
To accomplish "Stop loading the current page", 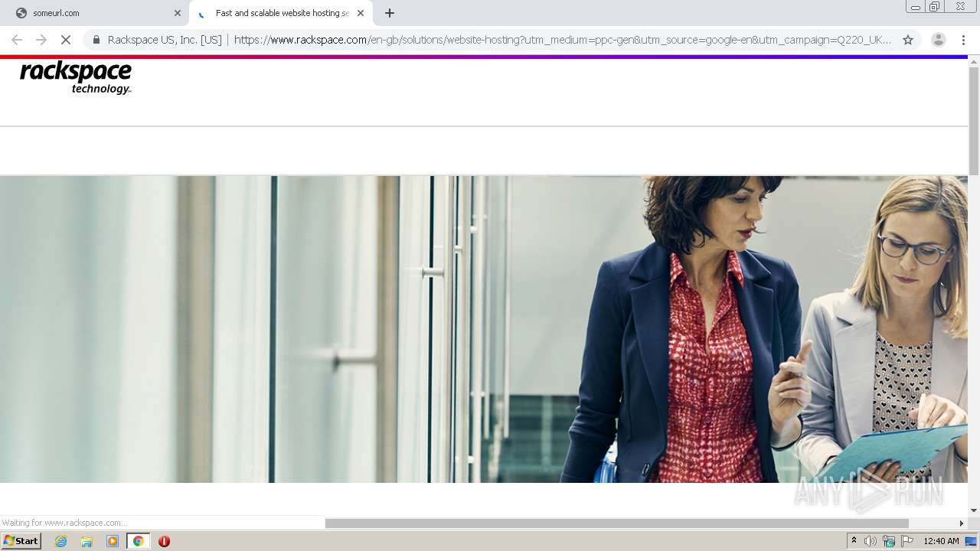I will [66, 40].
